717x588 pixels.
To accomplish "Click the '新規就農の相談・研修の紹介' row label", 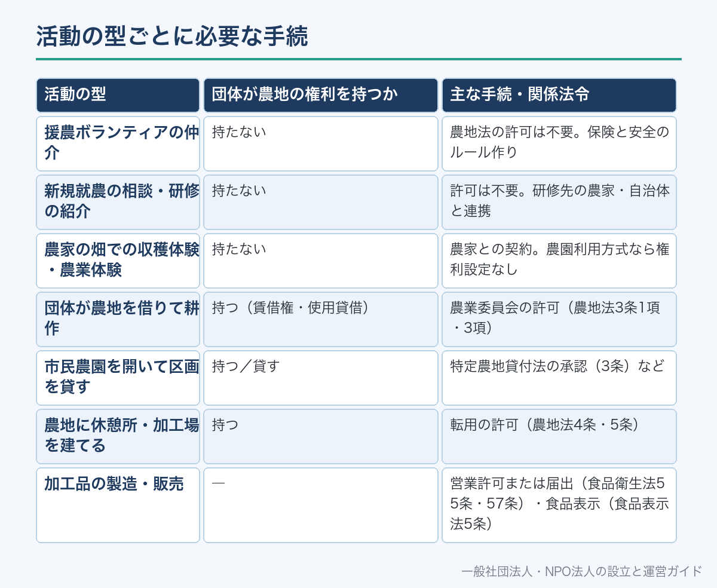I will (118, 202).
